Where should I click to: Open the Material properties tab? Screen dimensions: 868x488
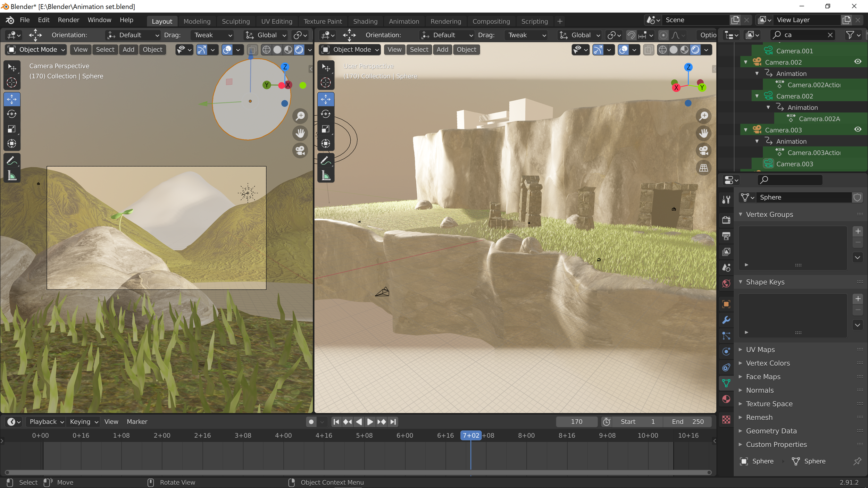tap(726, 399)
